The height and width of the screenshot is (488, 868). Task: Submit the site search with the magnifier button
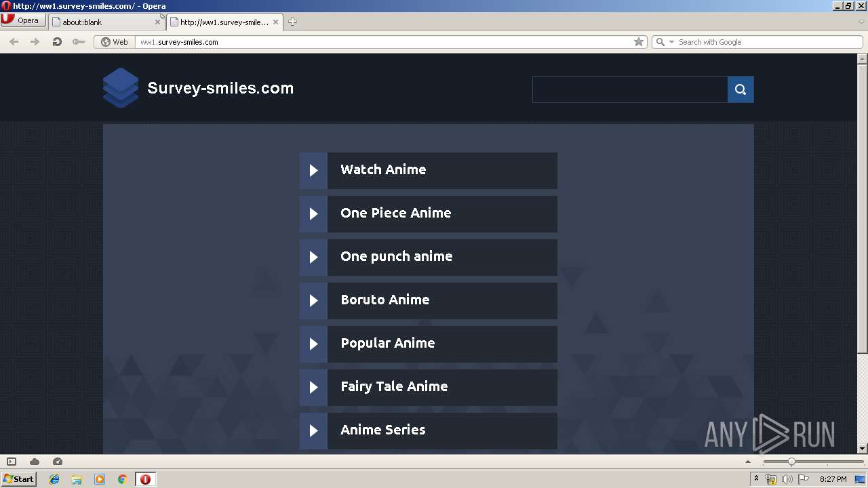pyautogui.click(x=741, y=89)
